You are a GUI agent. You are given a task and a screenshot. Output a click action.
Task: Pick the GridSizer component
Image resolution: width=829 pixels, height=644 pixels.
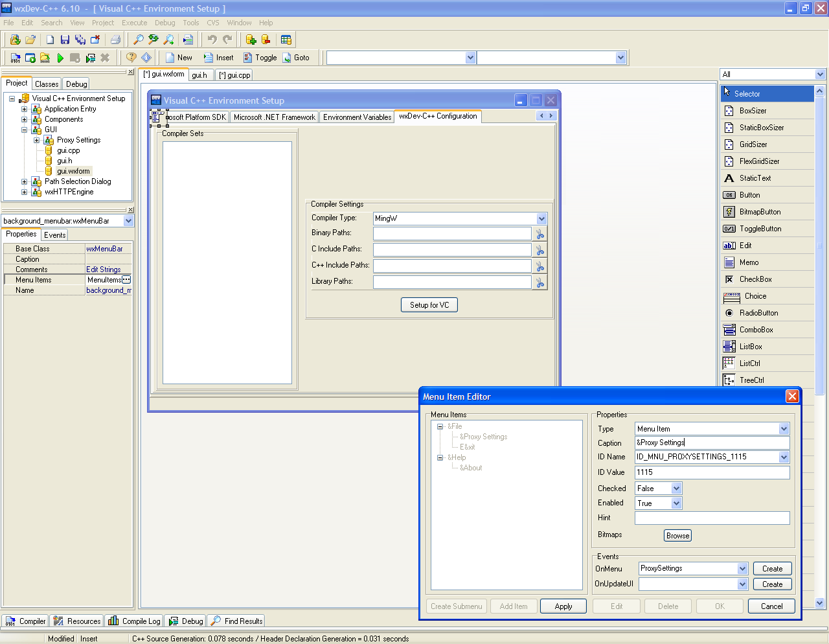coord(767,144)
